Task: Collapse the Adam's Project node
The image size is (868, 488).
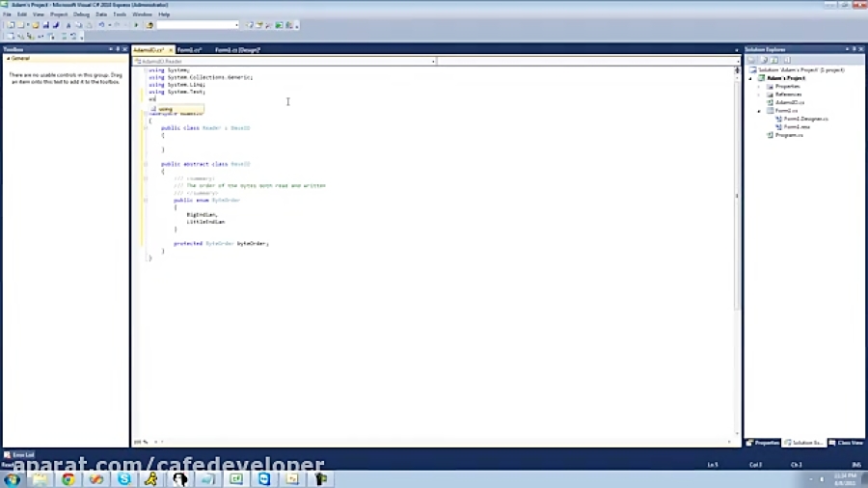Action: 751,78
